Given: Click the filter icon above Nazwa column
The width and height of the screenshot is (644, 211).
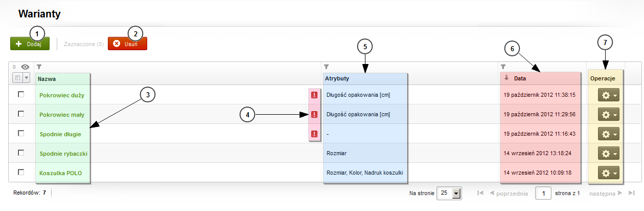Looking at the screenshot, I should click(39, 67).
